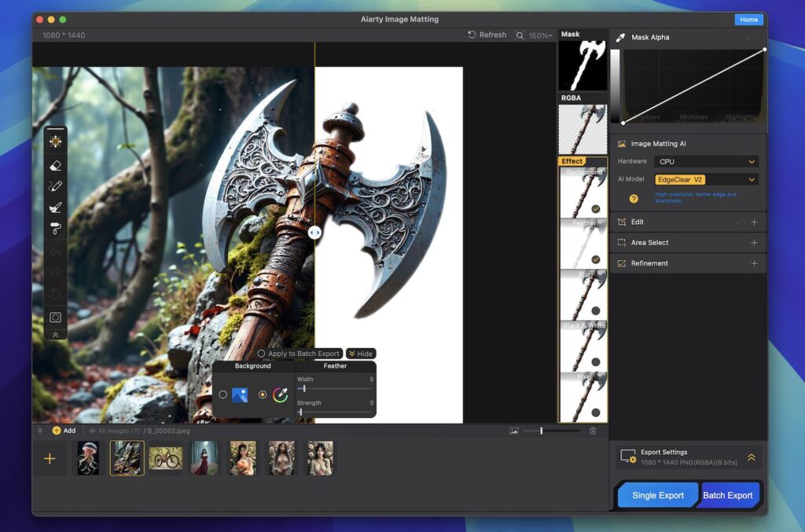Toggle Apply to Batch Export radio
805x532 pixels.
[x=261, y=354]
